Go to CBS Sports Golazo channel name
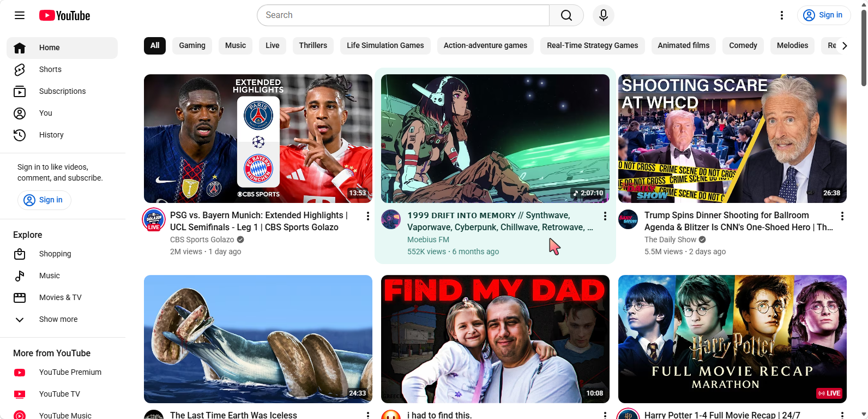 tap(202, 240)
